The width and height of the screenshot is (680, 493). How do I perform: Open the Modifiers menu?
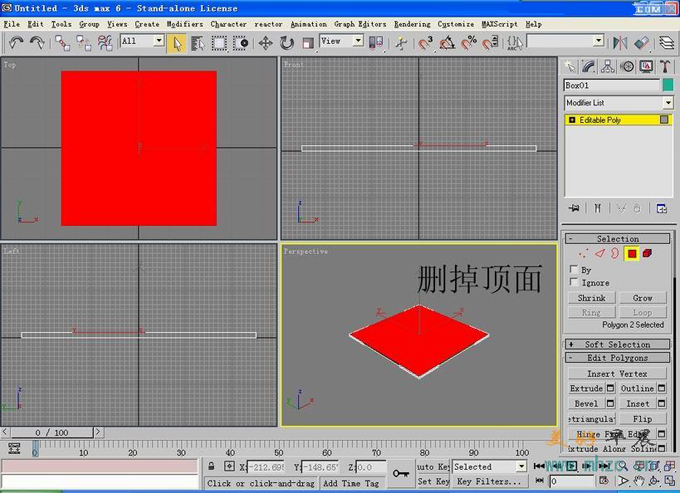pos(184,23)
